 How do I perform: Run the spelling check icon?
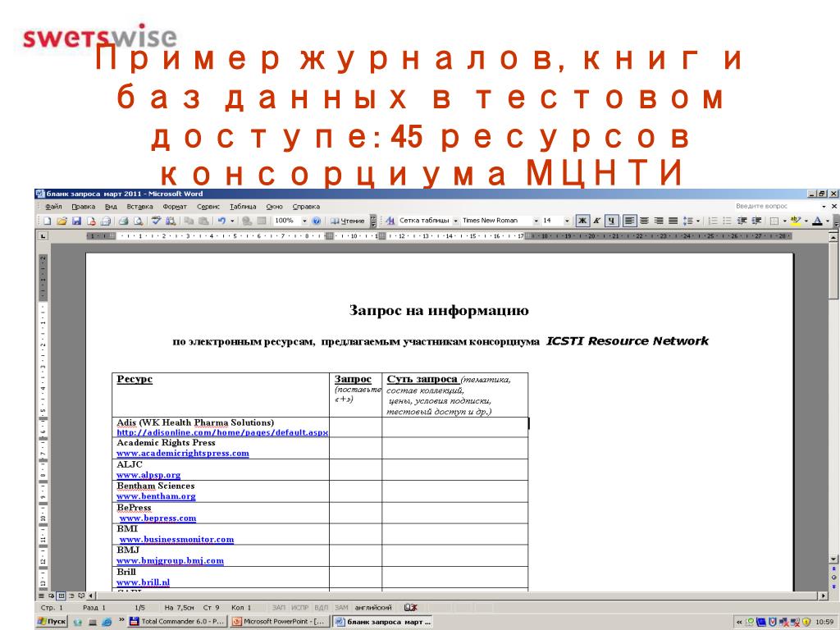(x=156, y=221)
